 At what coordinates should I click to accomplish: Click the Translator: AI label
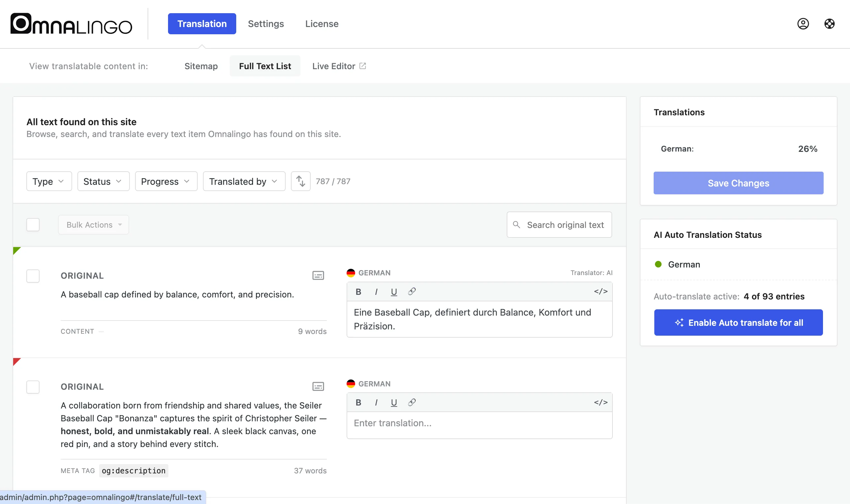pos(591,273)
